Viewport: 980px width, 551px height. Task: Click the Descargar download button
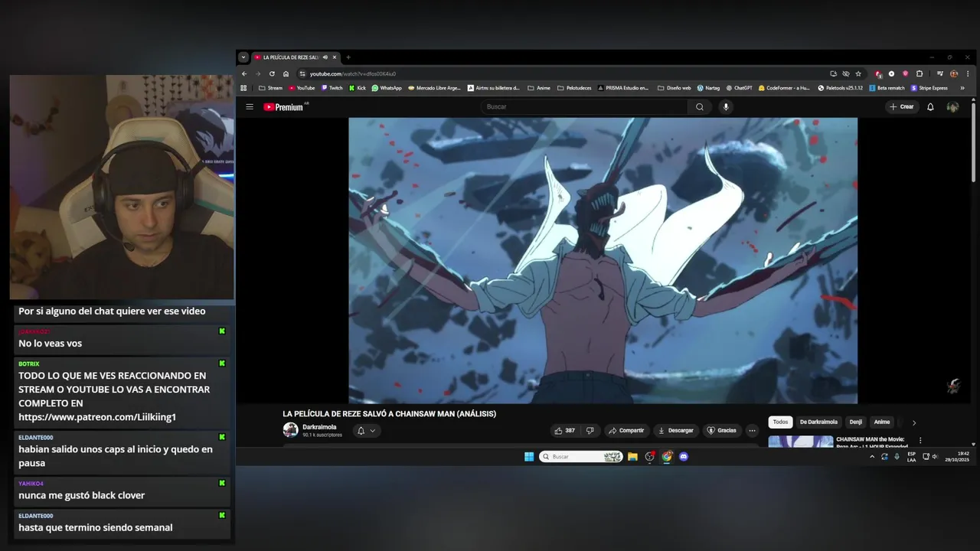tap(675, 431)
